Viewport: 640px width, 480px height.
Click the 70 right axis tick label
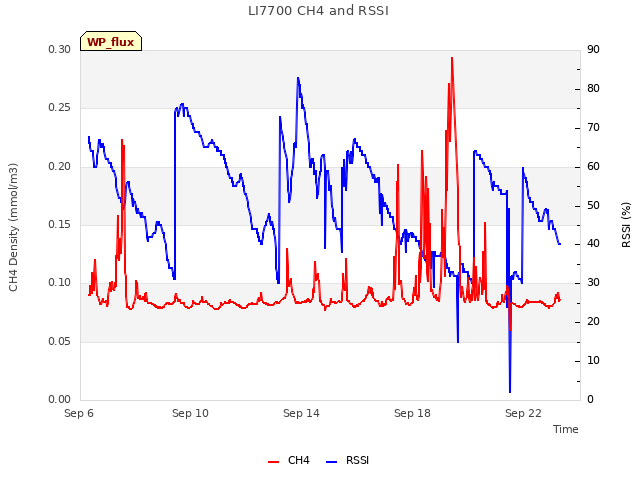tap(593, 128)
